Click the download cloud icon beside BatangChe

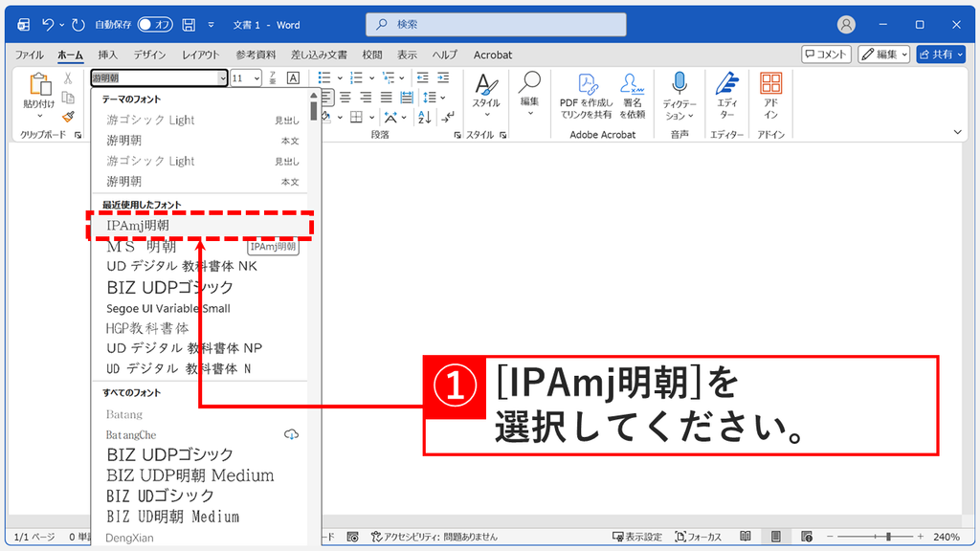(x=291, y=434)
